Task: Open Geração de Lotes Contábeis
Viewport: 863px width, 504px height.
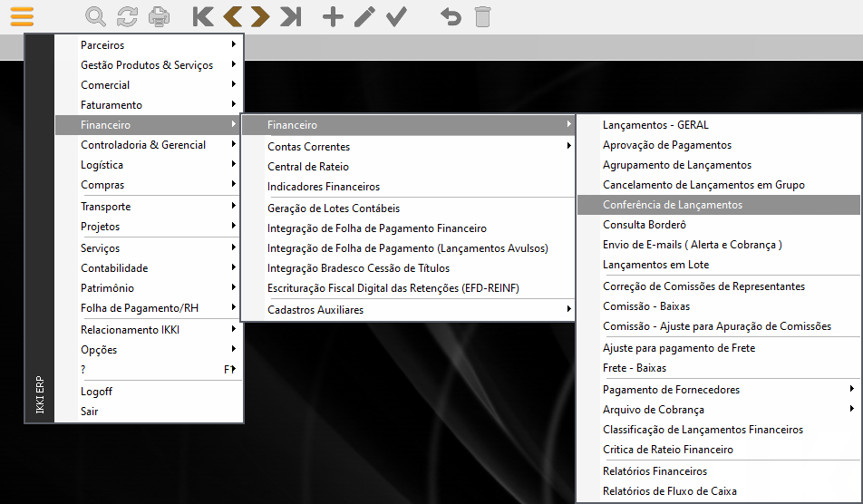Action: click(x=408, y=208)
